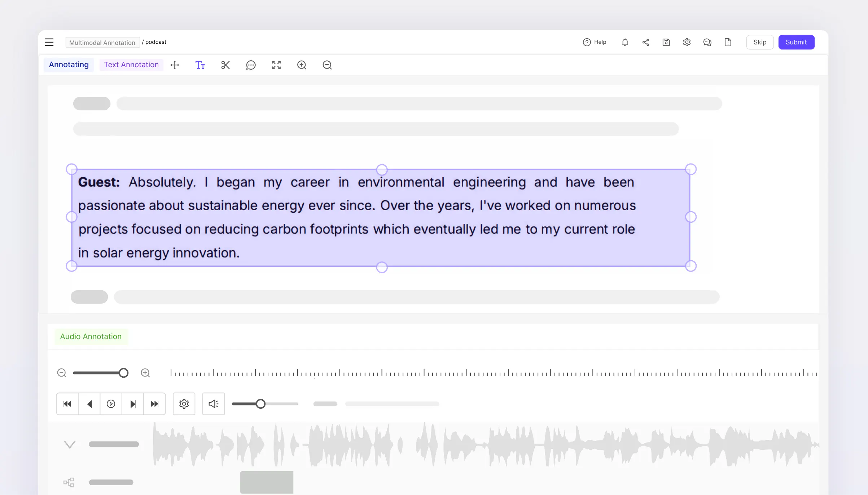Image resolution: width=868 pixels, height=495 pixels.
Task: Play the podcast audio
Action: click(x=111, y=404)
